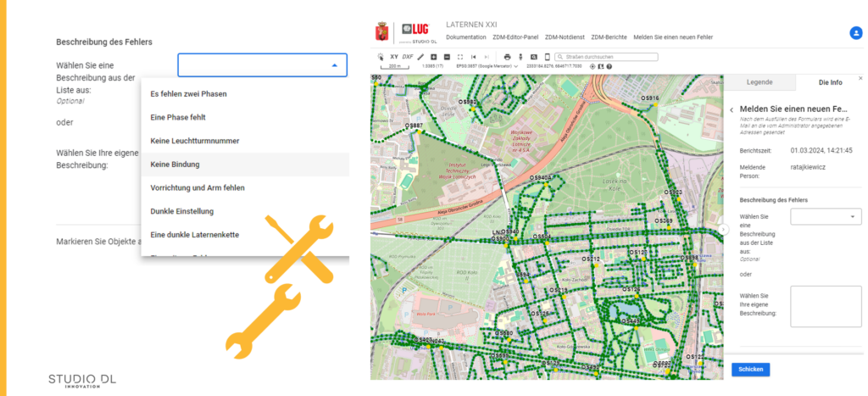Open the user account avatar

(x=855, y=32)
